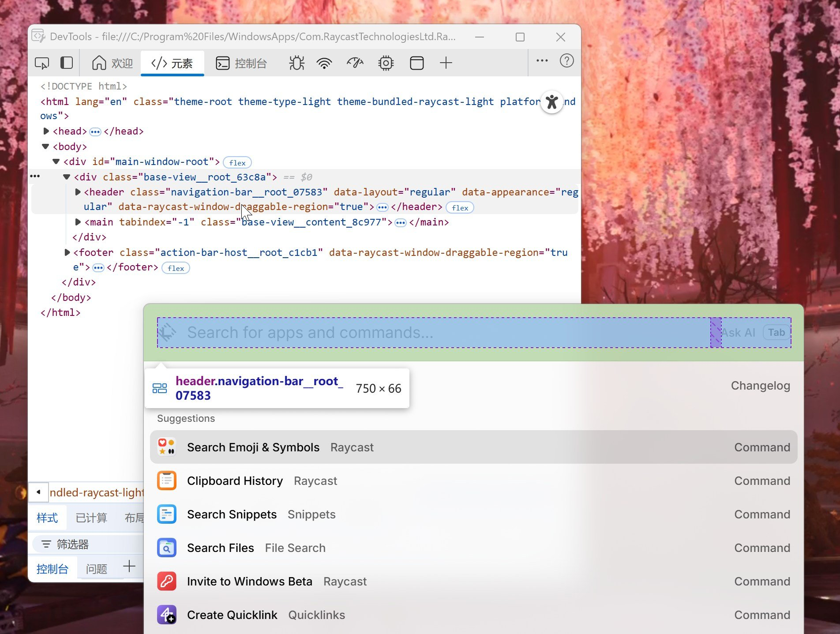Close the DevTools window
The image size is (840, 634).
point(561,37)
